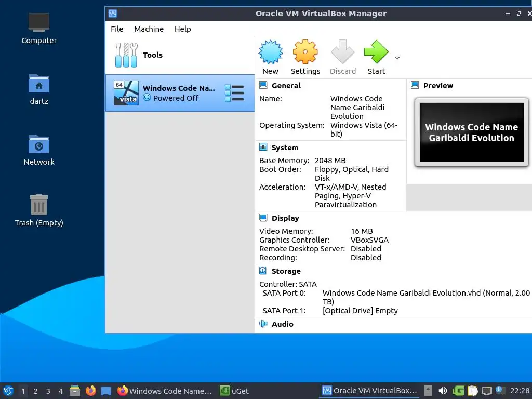532x399 pixels.
Task: Open the file manager taskbar launcher
Action: pyautogui.click(x=75, y=391)
